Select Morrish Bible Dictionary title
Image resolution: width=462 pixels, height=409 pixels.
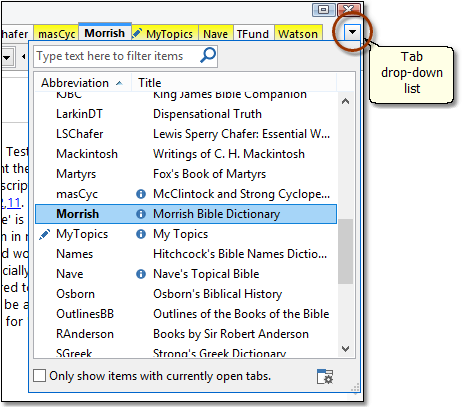[216, 214]
